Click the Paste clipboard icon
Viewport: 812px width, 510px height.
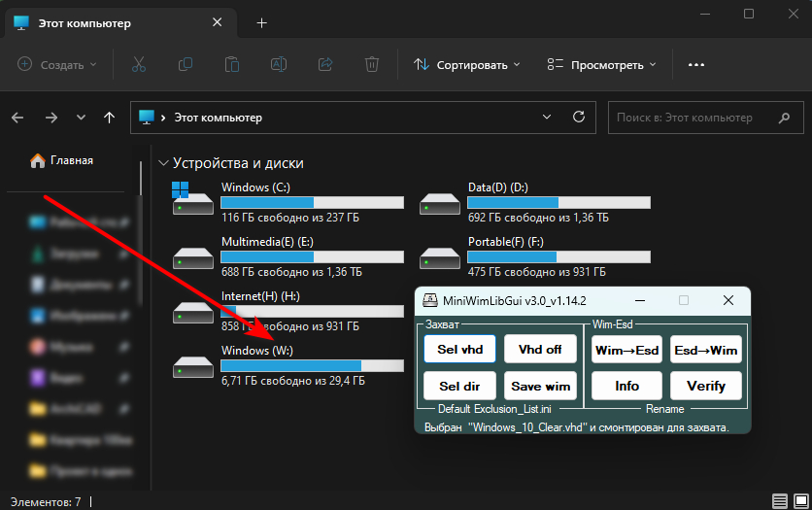(231, 64)
